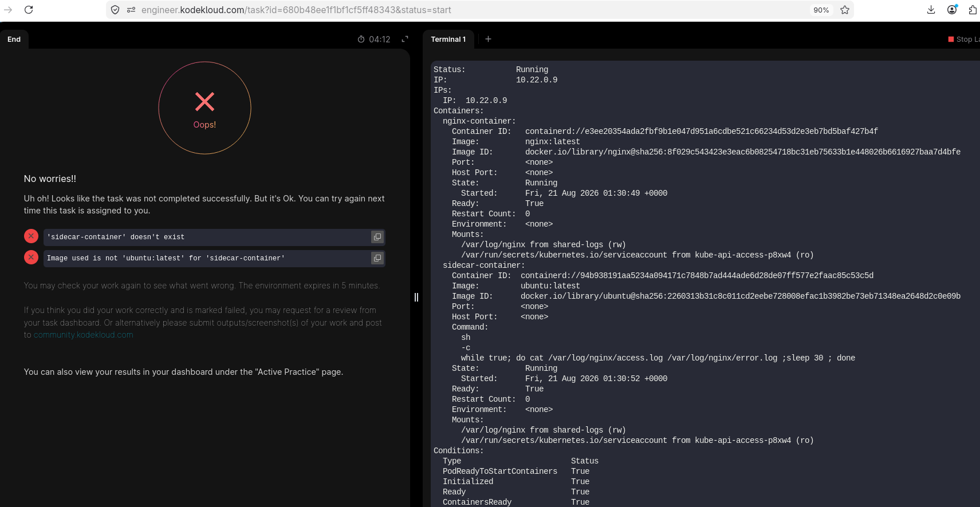Click the failed icon beside "'sidecar-container' doesn't exist"
The width and height of the screenshot is (980, 507).
[x=31, y=236]
